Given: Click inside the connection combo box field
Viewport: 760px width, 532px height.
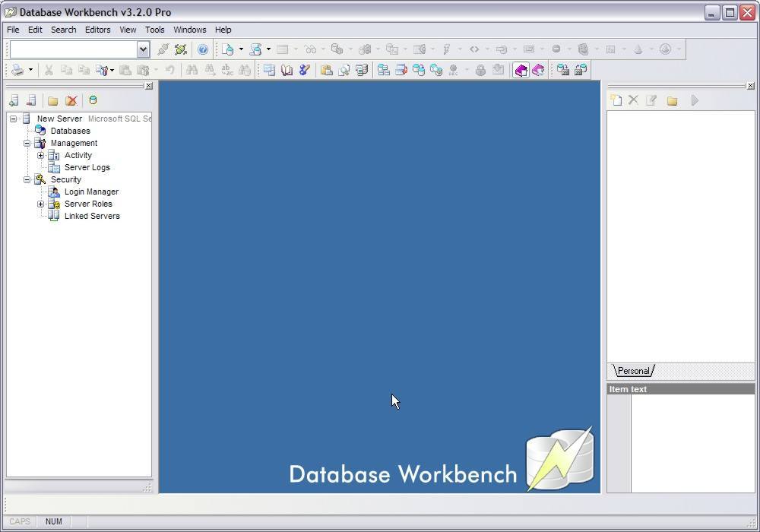Looking at the screenshot, I should (x=74, y=49).
